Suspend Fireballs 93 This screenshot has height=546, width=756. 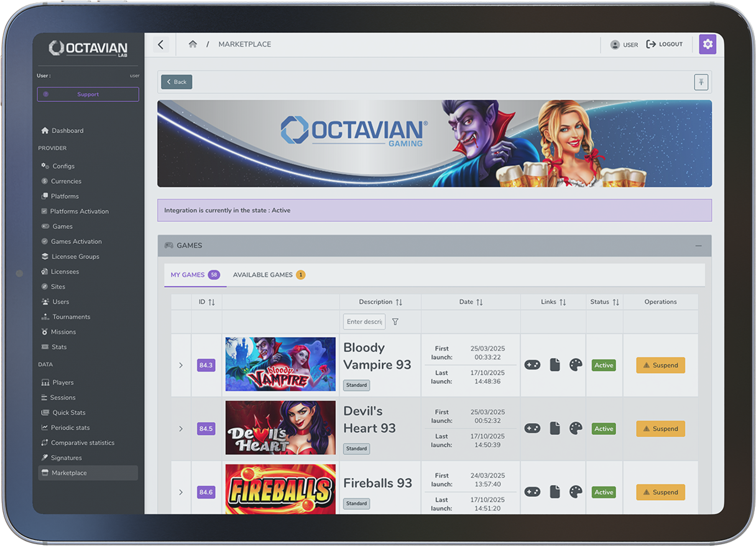pyautogui.click(x=661, y=492)
